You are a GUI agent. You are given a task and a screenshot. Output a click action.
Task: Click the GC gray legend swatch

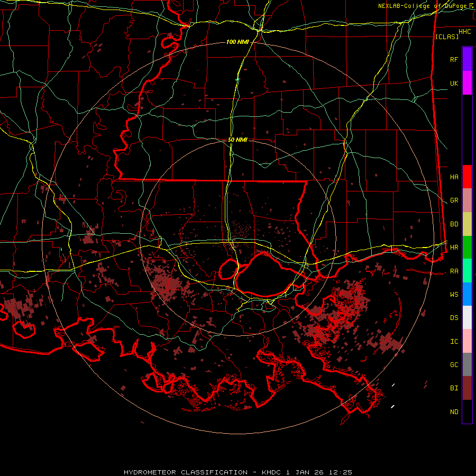tap(467, 364)
